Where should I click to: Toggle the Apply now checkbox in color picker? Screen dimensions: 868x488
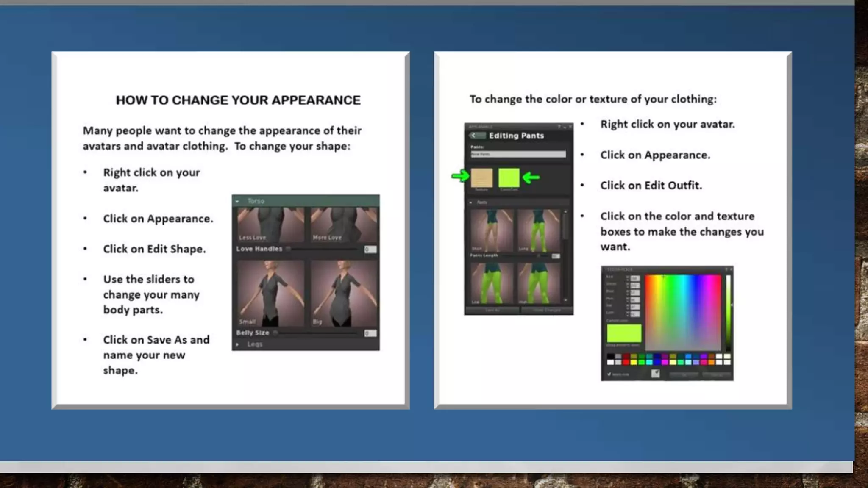[609, 374]
